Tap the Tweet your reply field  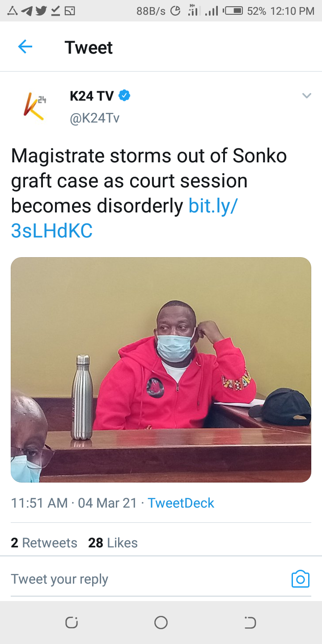148,579
